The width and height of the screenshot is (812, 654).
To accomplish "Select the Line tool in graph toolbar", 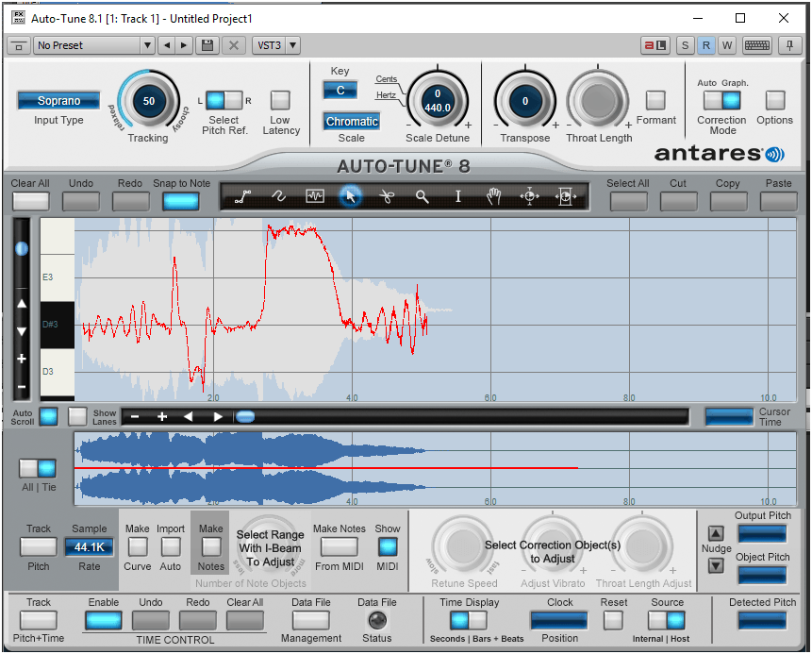I will click(x=243, y=196).
